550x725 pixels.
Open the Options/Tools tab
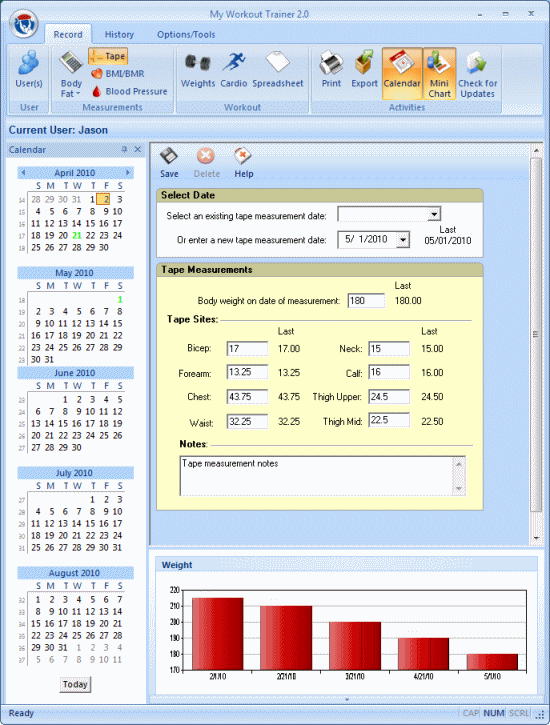186,34
